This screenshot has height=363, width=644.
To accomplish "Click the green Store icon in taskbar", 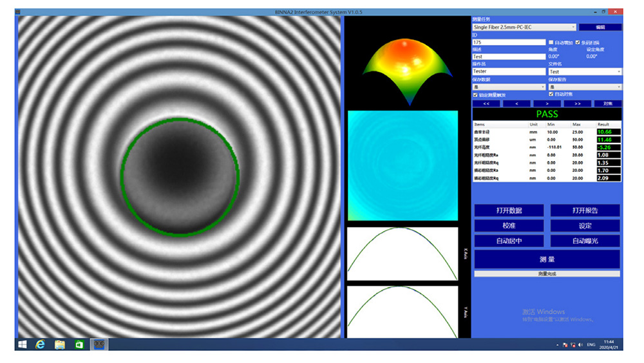I will 79,345.
